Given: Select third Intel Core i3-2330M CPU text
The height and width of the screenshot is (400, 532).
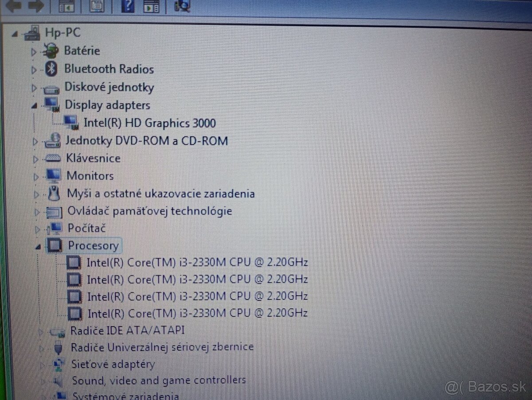Looking at the screenshot, I should (197, 296).
